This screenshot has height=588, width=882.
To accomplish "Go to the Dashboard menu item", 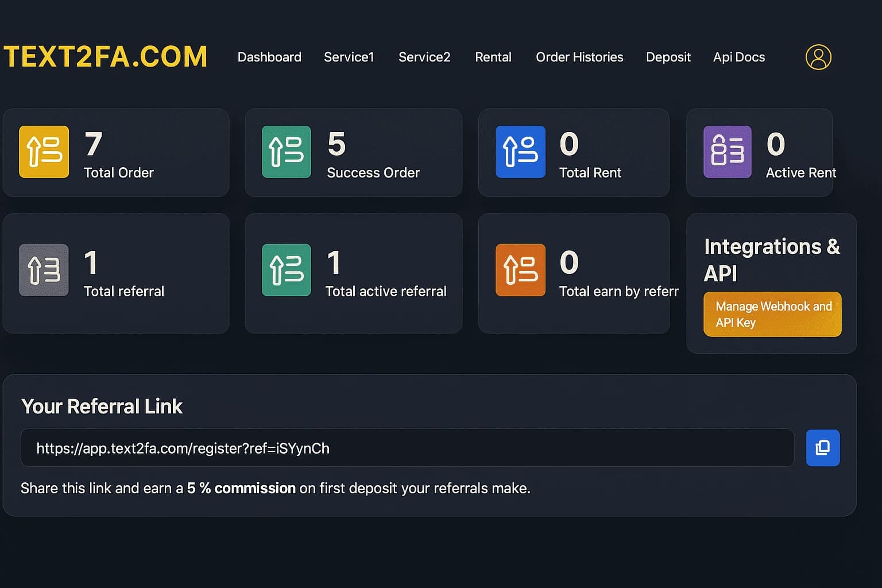I will [x=269, y=57].
